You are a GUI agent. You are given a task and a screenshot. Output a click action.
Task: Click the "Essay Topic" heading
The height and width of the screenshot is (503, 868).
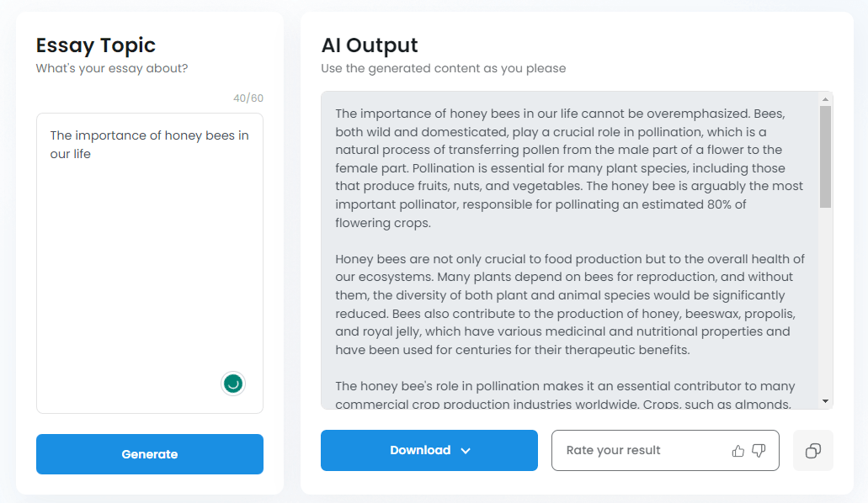(96, 45)
